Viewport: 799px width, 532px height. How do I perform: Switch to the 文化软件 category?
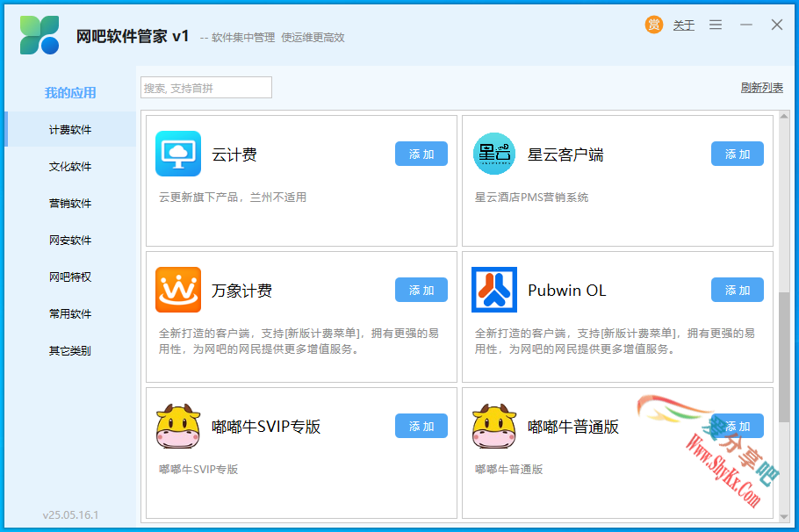pos(70,167)
